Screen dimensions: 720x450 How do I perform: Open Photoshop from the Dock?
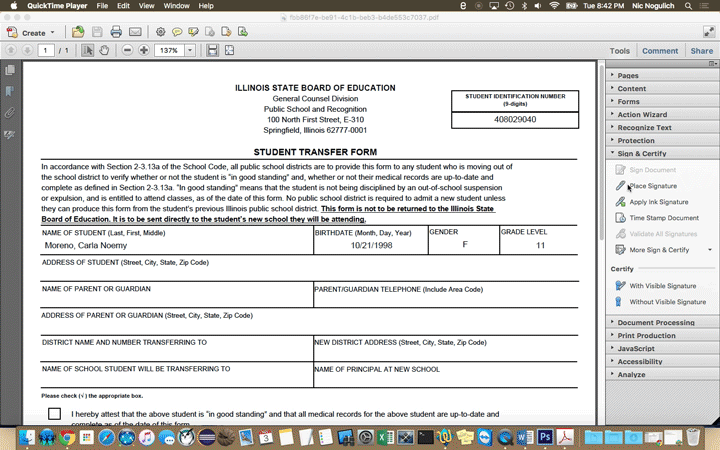[546, 437]
